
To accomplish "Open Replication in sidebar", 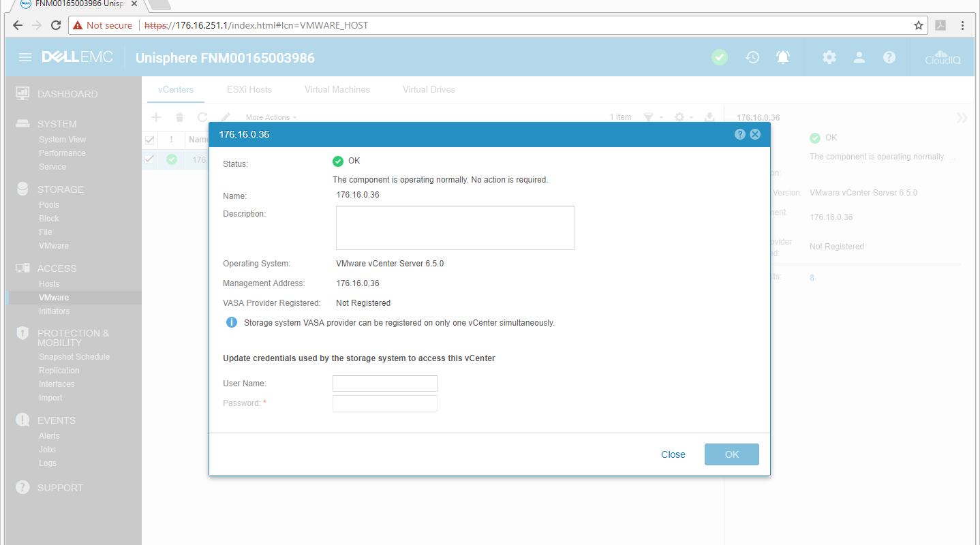I will [59, 371].
